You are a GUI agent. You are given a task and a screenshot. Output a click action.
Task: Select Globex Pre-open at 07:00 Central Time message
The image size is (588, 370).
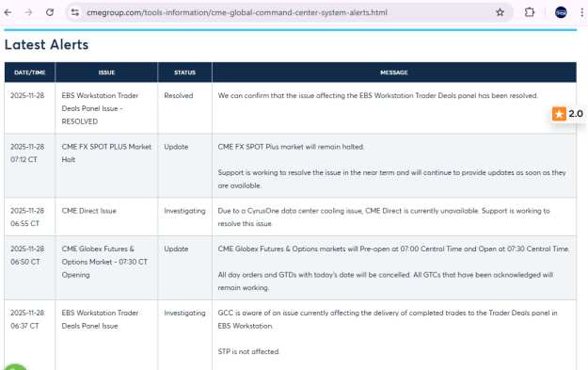click(x=394, y=249)
